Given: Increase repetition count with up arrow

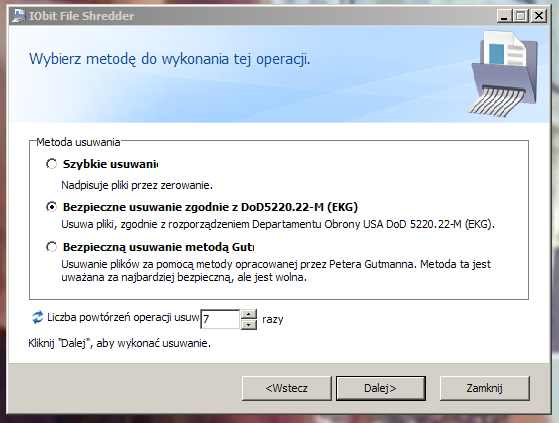Looking at the screenshot, I should pos(248,314).
